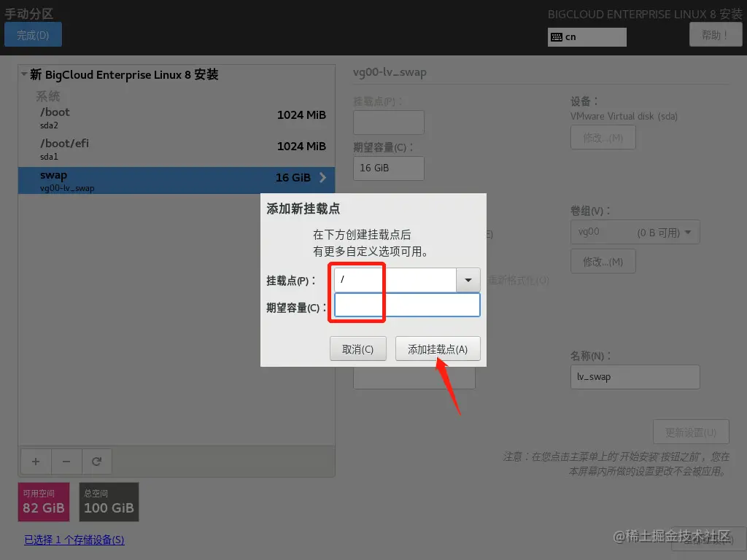
Task: Click the background mount point field
Action: [x=389, y=122]
